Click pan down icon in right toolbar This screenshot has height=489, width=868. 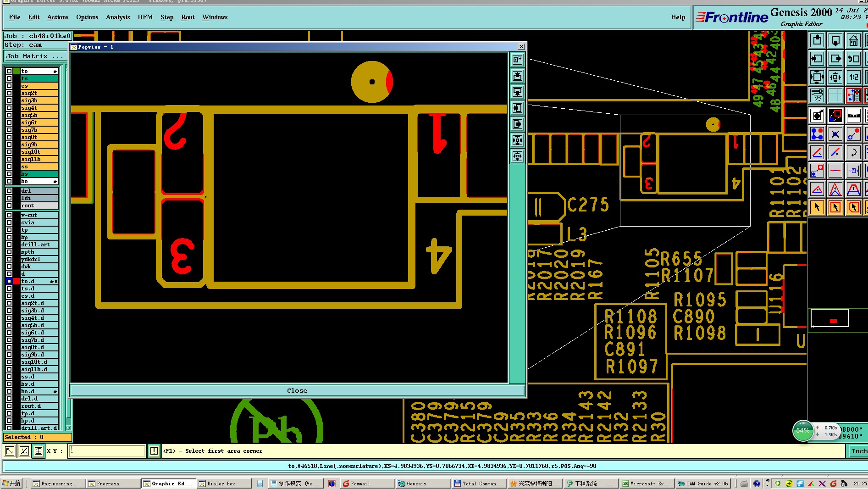[835, 40]
